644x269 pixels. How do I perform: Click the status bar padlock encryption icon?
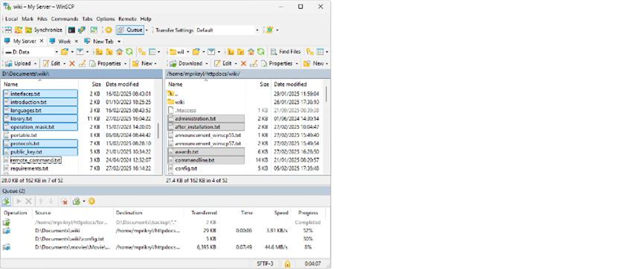[287, 264]
